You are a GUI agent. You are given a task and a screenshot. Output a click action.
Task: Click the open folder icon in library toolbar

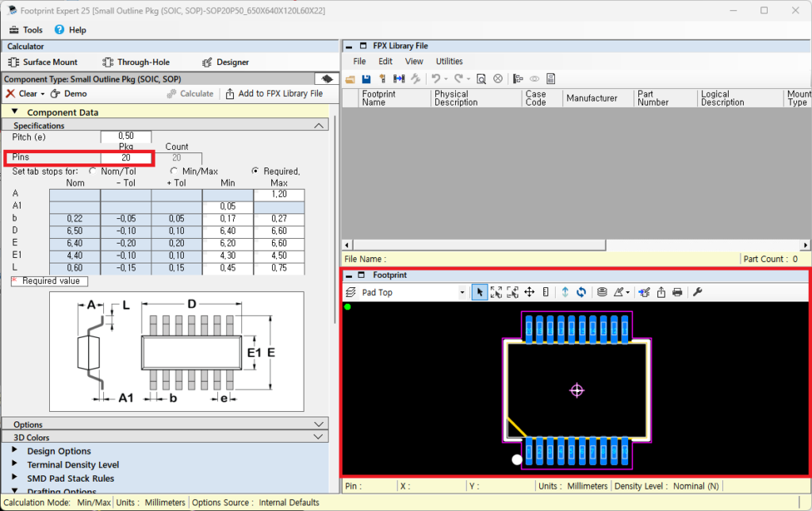(350, 79)
